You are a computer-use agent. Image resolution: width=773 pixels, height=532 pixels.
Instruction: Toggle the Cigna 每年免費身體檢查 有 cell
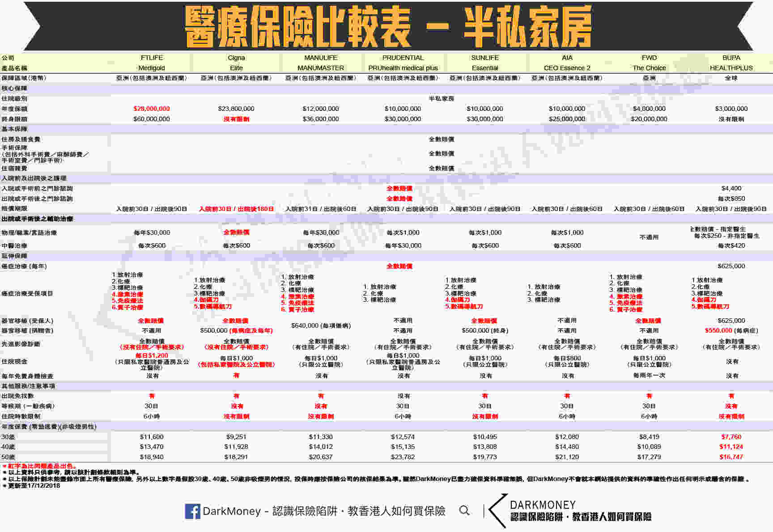237,376
